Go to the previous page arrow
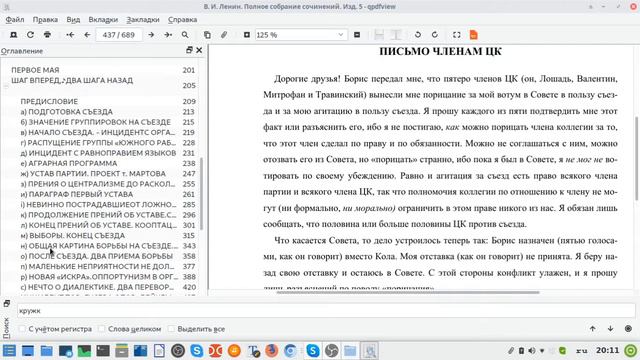 [87, 35]
